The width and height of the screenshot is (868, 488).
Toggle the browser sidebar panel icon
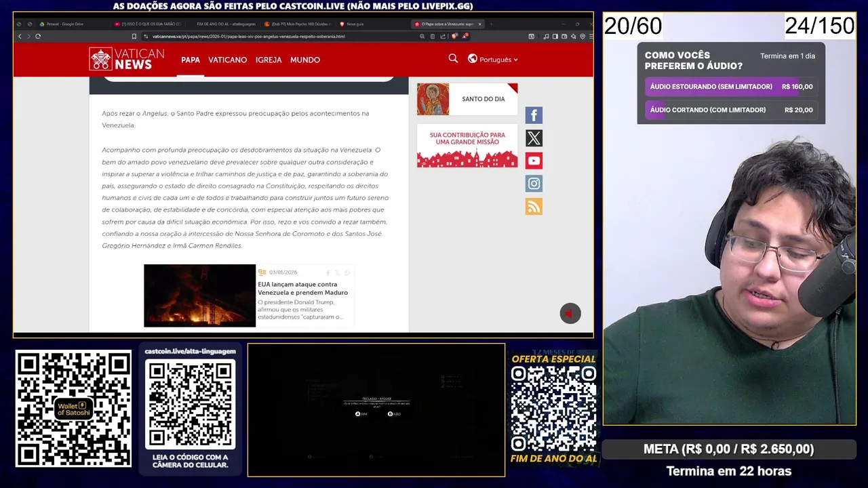[555, 36]
